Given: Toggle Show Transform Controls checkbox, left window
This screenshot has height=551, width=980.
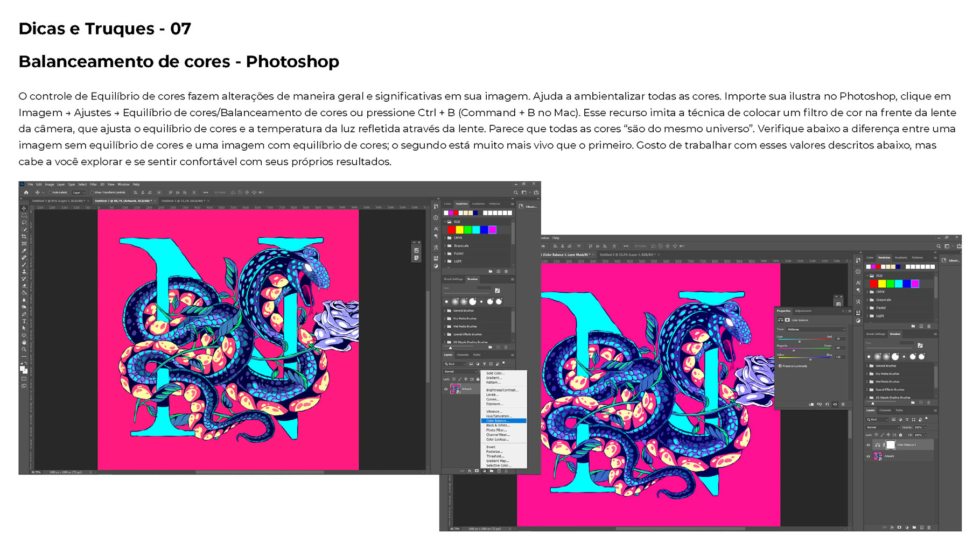Looking at the screenshot, I should [x=92, y=192].
